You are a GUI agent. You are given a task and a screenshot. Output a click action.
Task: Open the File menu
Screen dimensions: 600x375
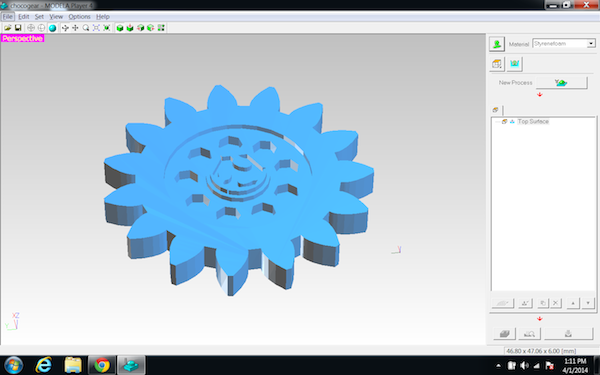8,16
